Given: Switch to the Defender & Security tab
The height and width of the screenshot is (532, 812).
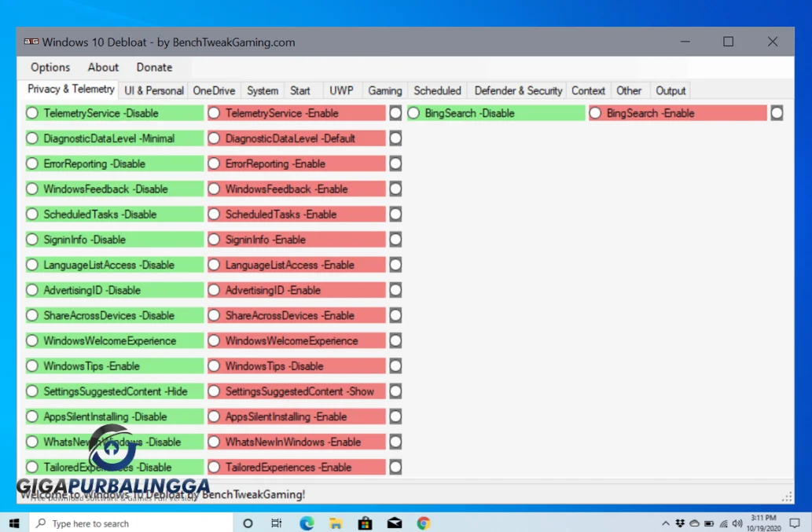Looking at the screenshot, I should (518, 90).
